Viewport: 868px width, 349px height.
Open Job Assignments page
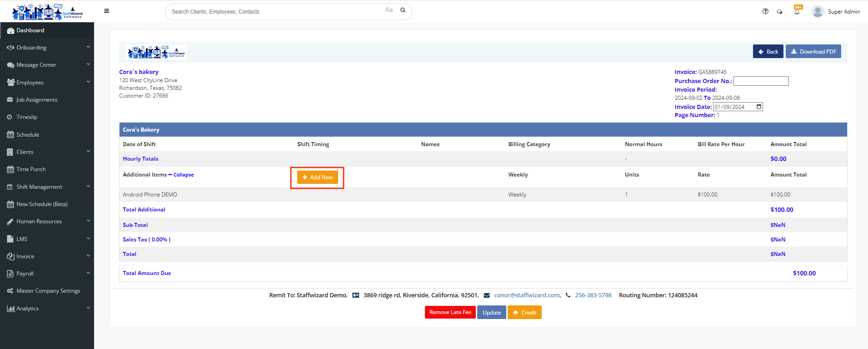47,100
